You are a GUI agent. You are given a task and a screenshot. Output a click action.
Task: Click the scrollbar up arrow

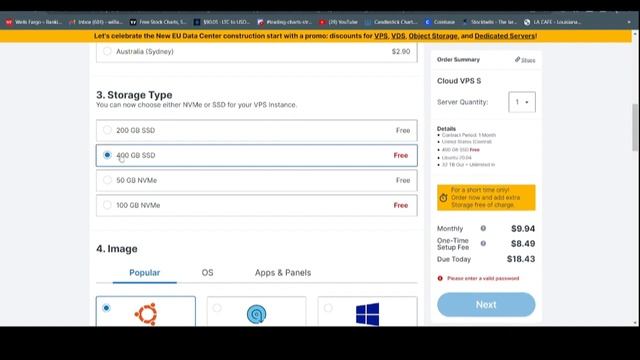pos(635,34)
